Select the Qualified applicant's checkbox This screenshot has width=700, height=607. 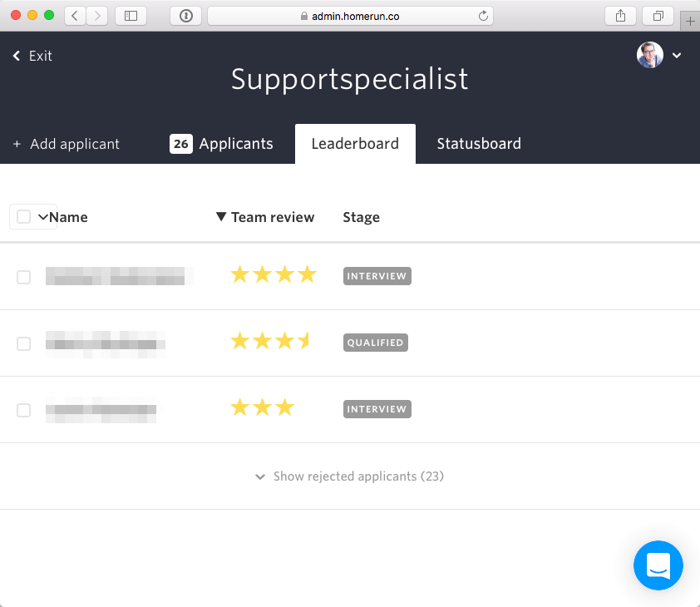(24, 343)
